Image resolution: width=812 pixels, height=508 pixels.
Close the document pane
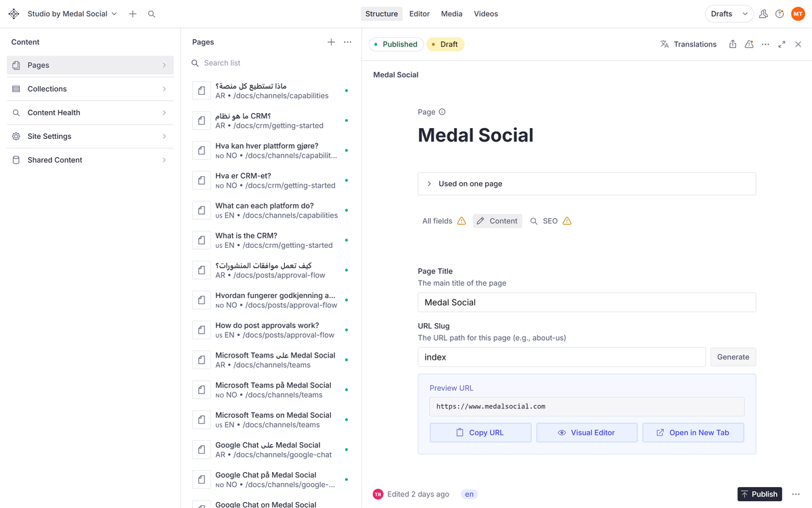pos(798,44)
